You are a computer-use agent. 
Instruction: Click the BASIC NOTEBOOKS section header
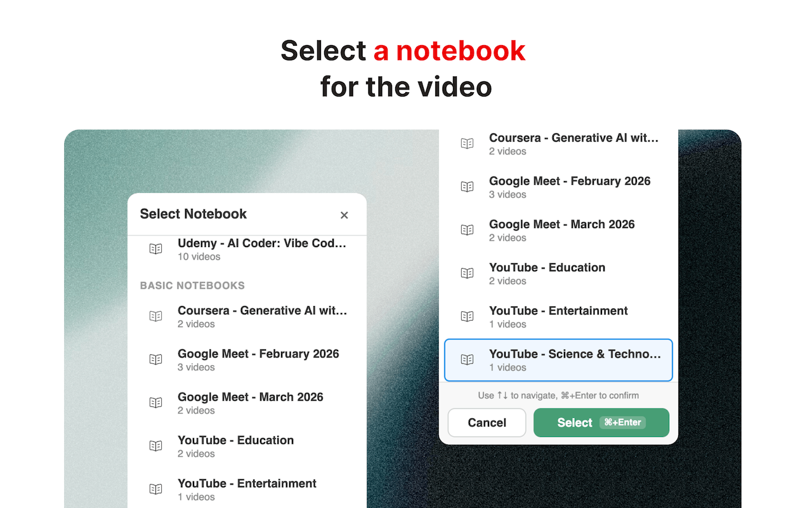pos(192,286)
